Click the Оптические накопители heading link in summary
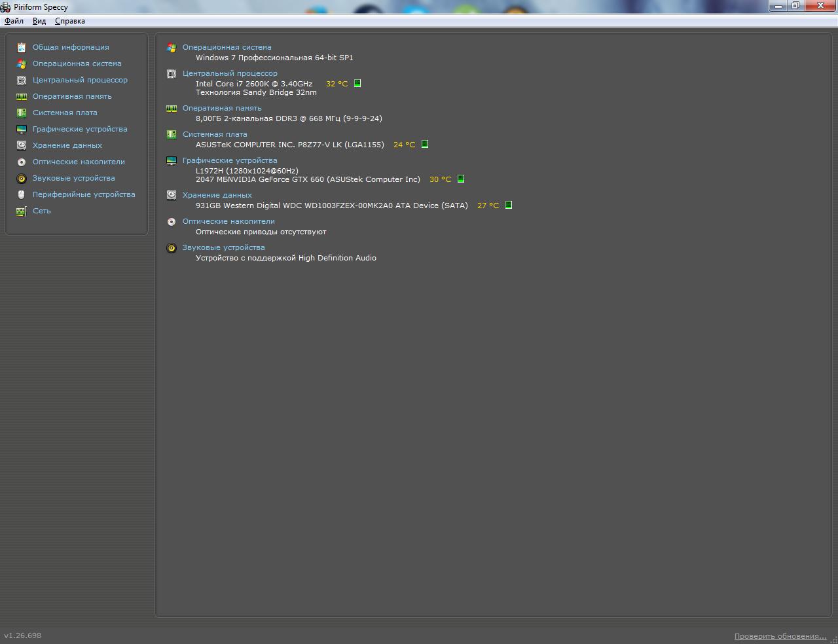 [x=228, y=221]
